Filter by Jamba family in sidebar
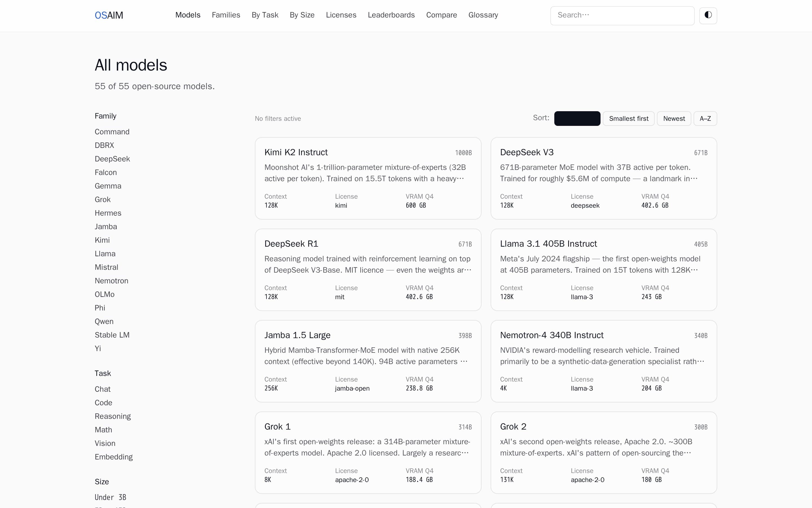The width and height of the screenshot is (812, 508). 106,227
